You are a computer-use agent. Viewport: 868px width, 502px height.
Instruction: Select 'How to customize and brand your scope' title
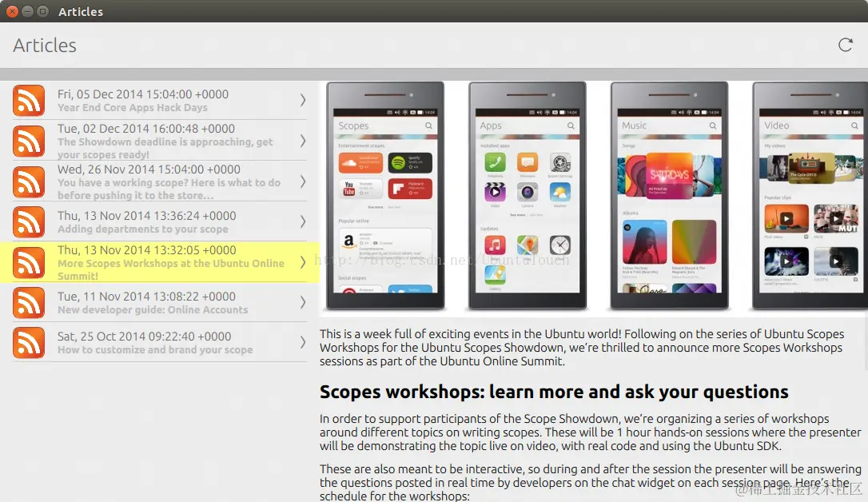click(155, 349)
